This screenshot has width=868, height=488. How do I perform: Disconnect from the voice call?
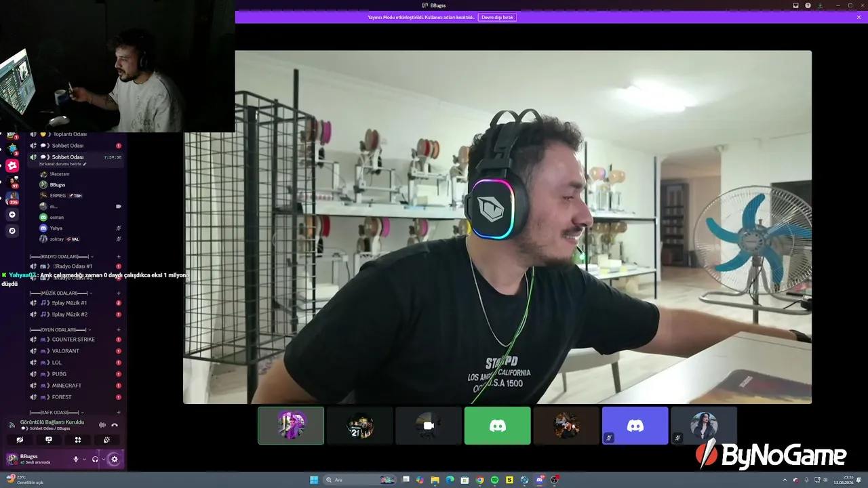pos(115,425)
